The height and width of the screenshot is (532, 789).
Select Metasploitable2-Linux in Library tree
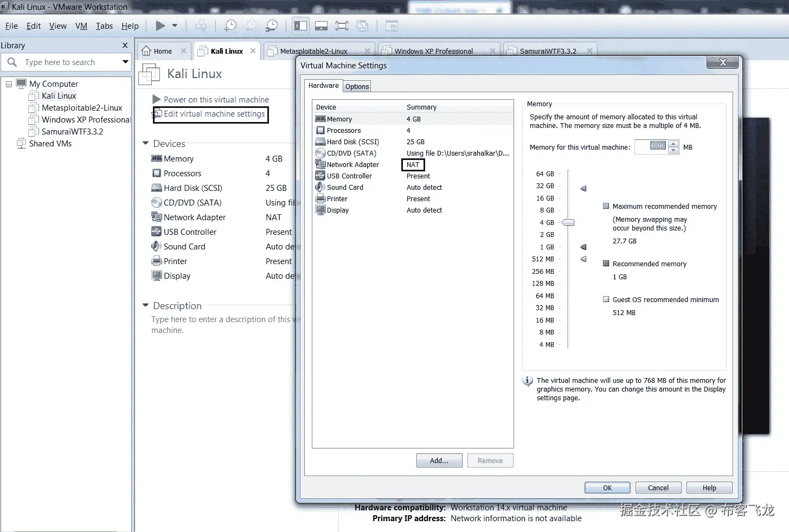point(82,108)
